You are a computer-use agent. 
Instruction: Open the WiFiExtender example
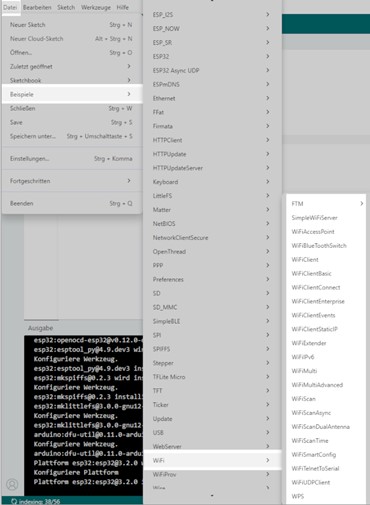[x=326, y=343]
